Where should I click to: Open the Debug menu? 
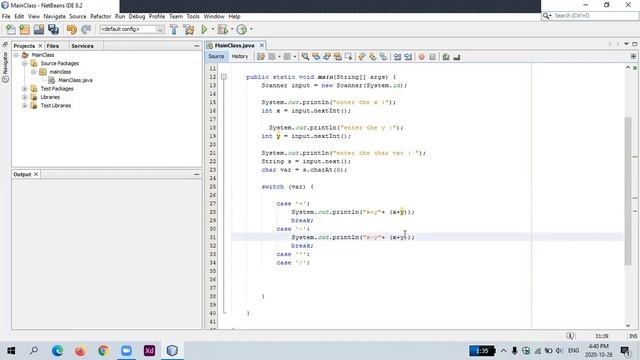(x=137, y=16)
